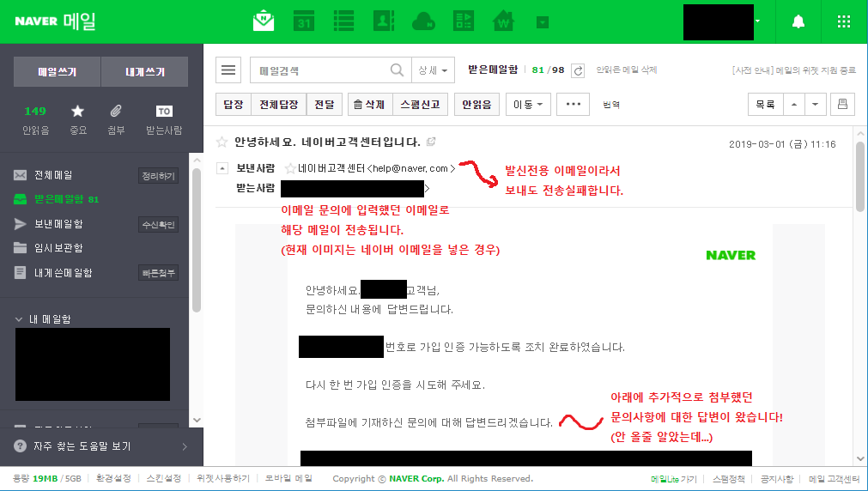Open the Office document icon in top bar
The height and width of the screenshot is (491, 868).
464,21
